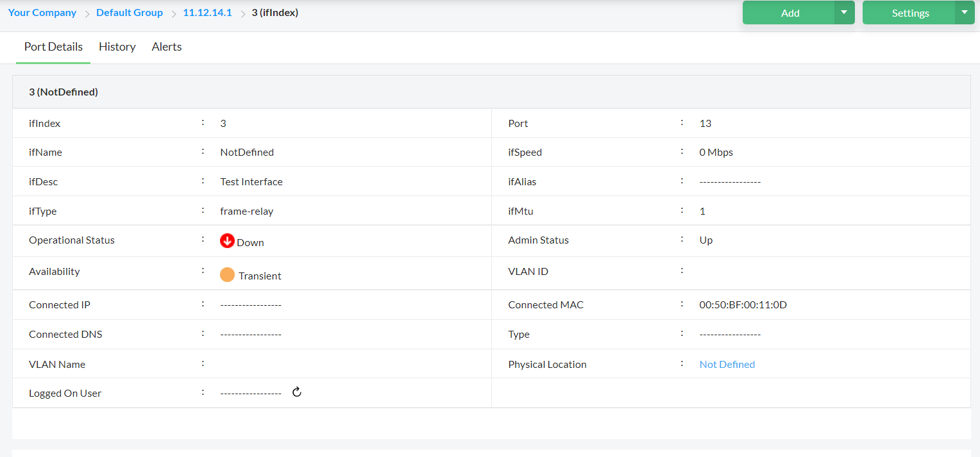The image size is (980, 457).
Task: Click the orange Transient availability indicator
Action: (x=227, y=275)
